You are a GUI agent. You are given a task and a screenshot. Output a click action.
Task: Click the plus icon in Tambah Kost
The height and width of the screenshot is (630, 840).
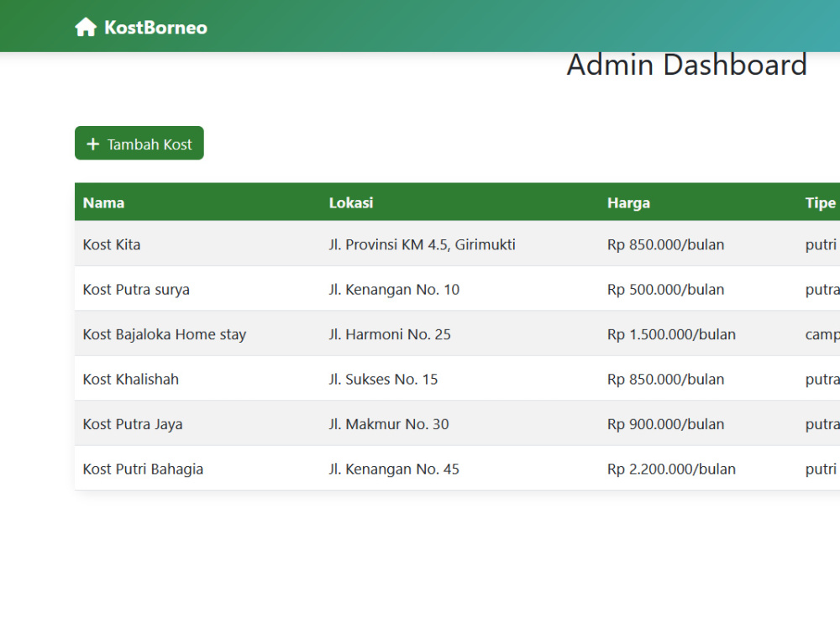pyautogui.click(x=93, y=144)
